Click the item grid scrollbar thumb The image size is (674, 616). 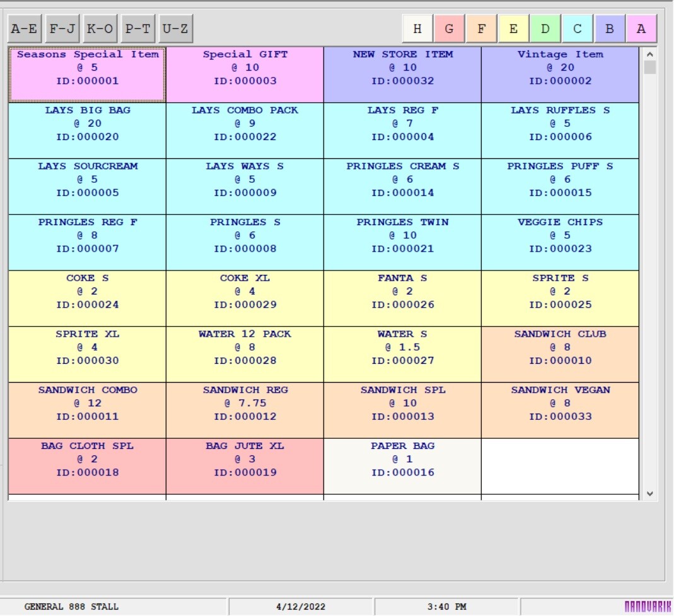650,67
